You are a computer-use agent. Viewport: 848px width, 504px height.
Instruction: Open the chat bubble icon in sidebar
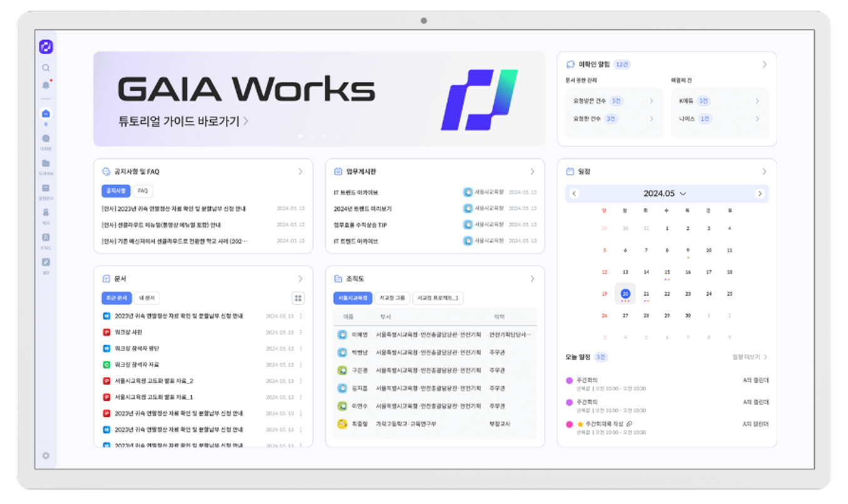pyautogui.click(x=46, y=139)
